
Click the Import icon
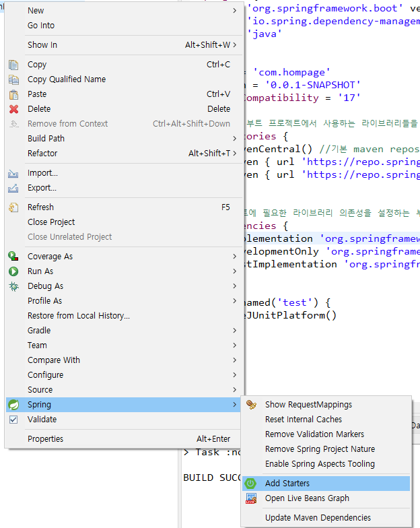click(x=13, y=173)
